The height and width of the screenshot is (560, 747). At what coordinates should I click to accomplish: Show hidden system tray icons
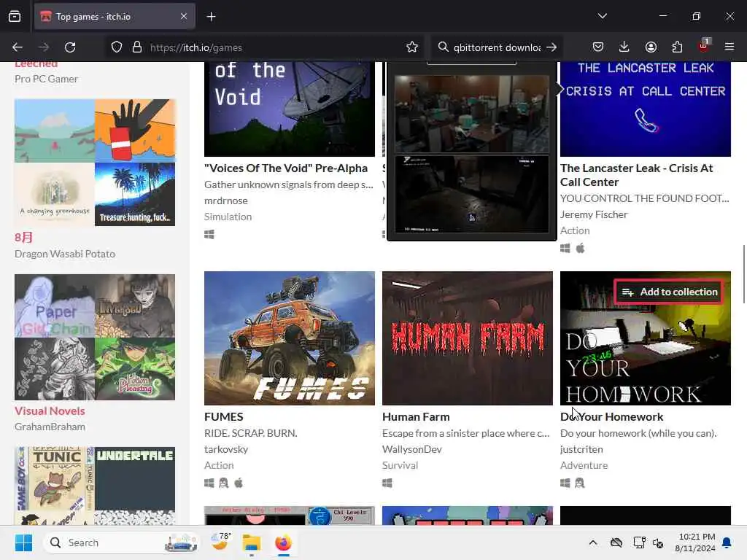pyautogui.click(x=592, y=542)
